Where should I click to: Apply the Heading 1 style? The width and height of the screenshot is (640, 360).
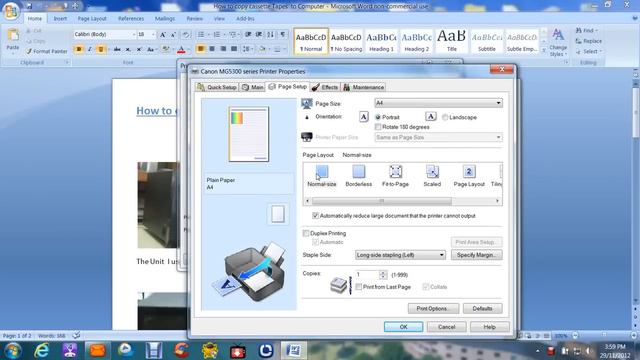(381, 41)
